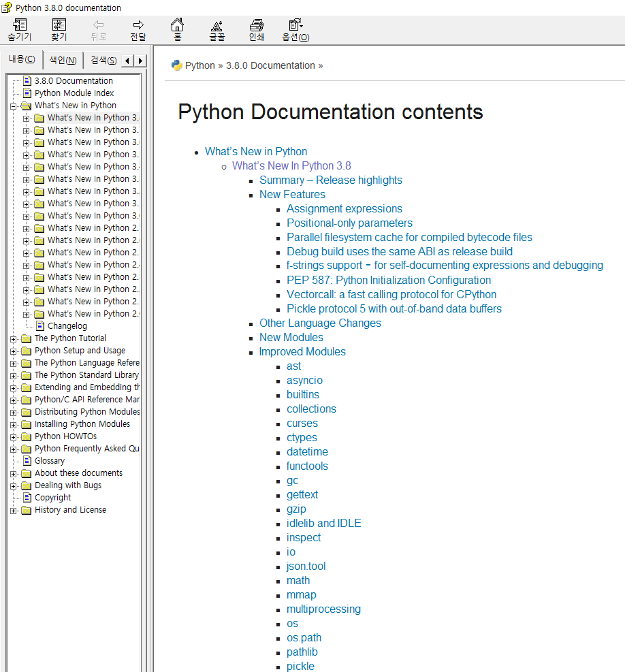Viewport: 625px width, 672px height.
Task: Open Other Language Changes link
Action: [320, 323]
